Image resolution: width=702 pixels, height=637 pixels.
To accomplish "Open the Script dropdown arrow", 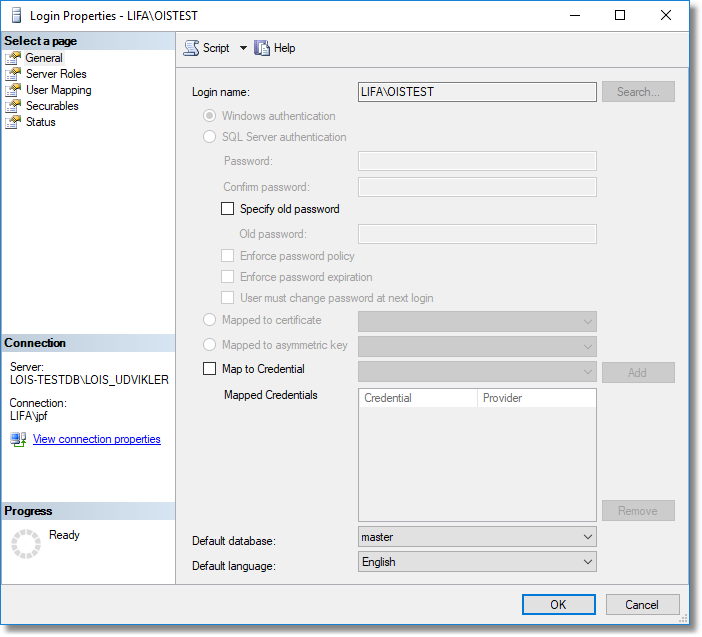I will pyautogui.click(x=243, y=48).
